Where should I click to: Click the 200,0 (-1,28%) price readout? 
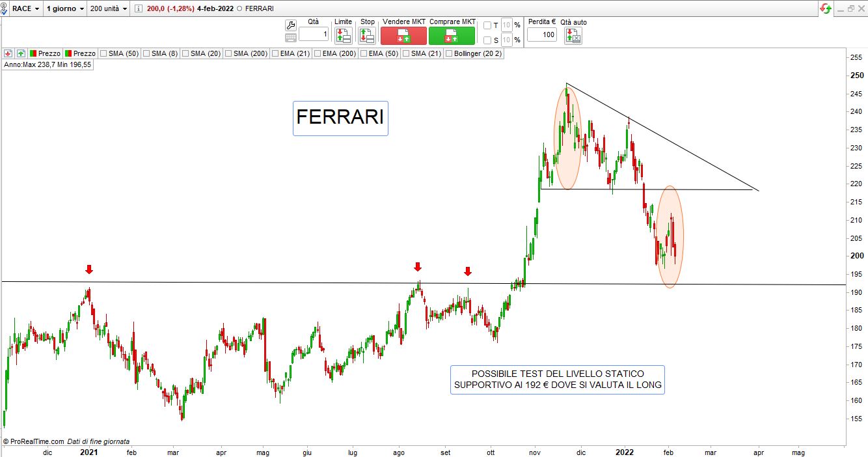[x=170, y=8]
